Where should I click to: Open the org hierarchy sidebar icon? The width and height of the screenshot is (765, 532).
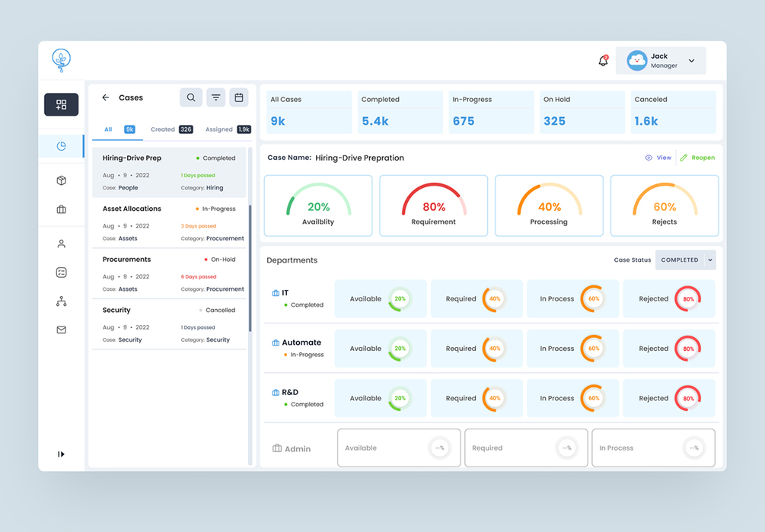tap(62, 301)
